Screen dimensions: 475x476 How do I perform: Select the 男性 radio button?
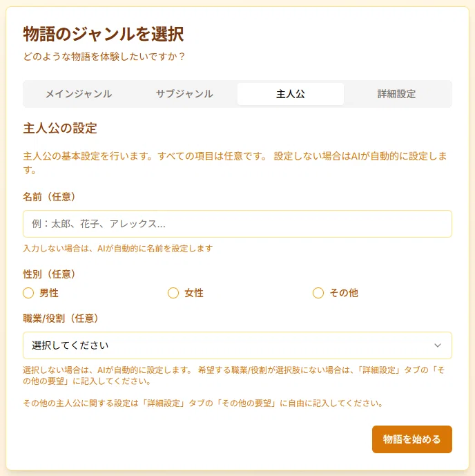pos(28,293)
